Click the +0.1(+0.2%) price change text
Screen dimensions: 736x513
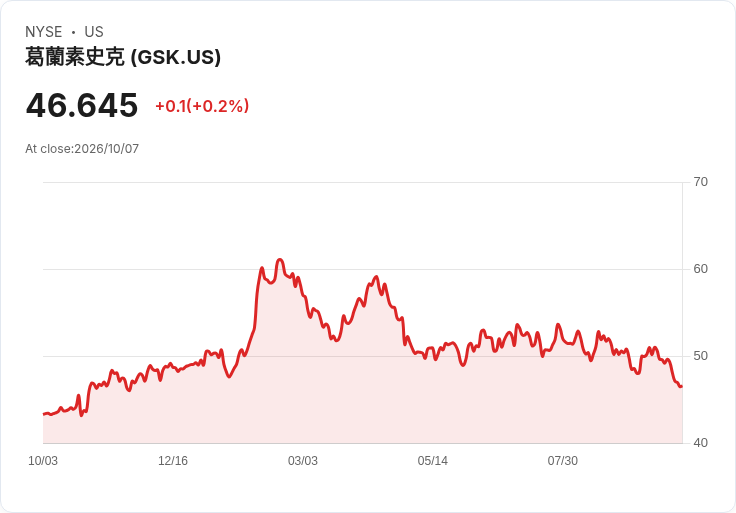202,106
